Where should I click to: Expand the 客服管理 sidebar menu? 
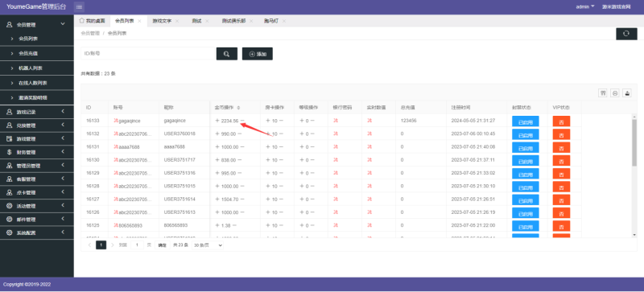[x=37, y=179]
